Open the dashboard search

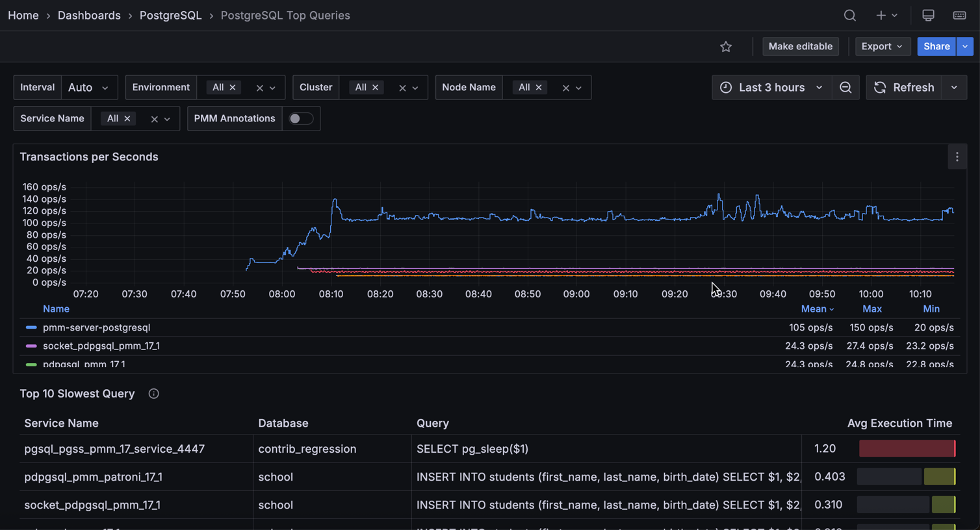tap(849, 15)
